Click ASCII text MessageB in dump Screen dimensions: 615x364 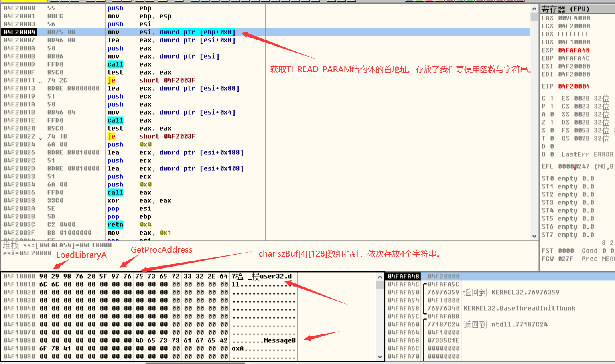(280, 340)
